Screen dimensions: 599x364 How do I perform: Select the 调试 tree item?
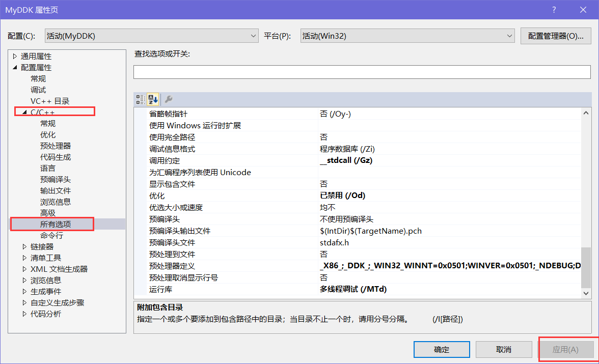click(x=38, y=90)
